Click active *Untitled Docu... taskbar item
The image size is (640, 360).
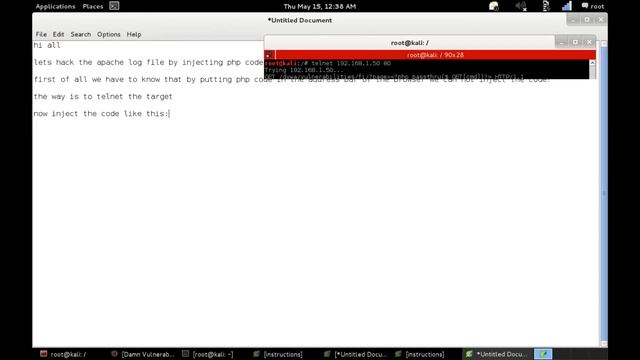497,354
